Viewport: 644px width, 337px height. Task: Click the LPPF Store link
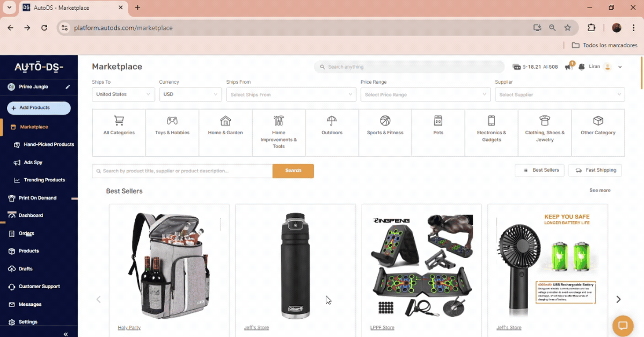(382, 327)
